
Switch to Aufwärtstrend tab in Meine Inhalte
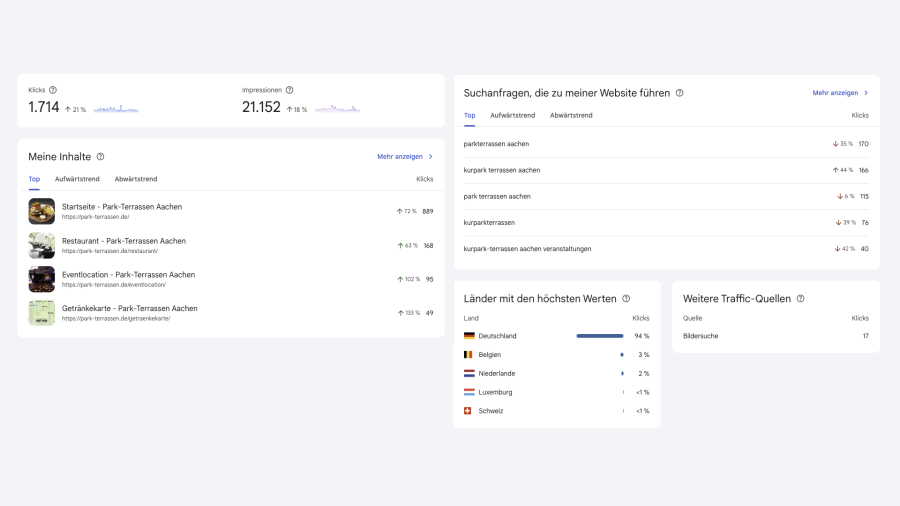(x=77, y=179)
